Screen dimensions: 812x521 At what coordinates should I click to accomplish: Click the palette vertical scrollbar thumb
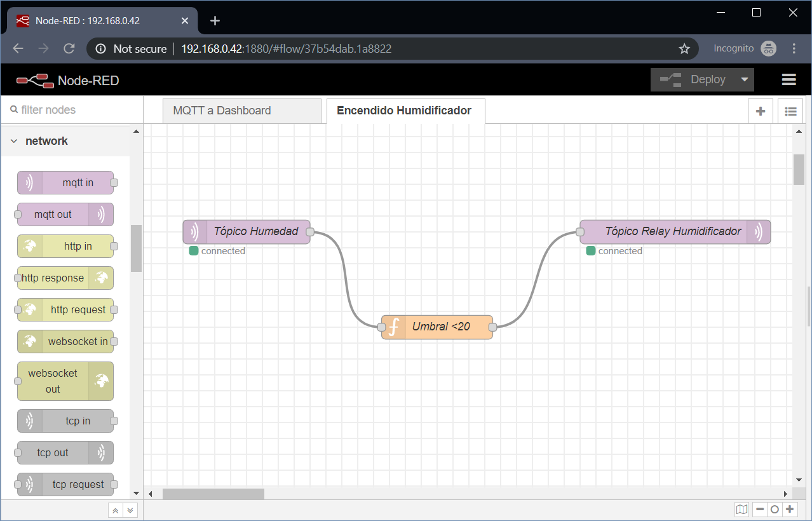point(136,248)
